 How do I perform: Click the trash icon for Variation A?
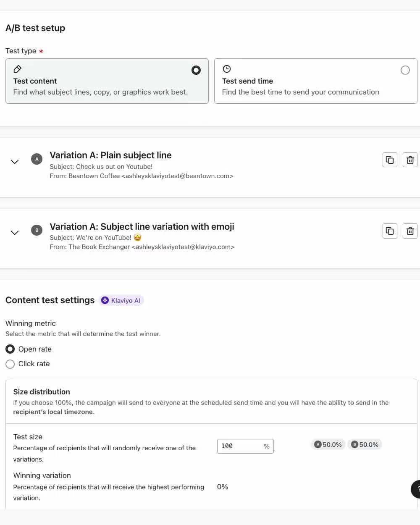(x=410, y=160)
